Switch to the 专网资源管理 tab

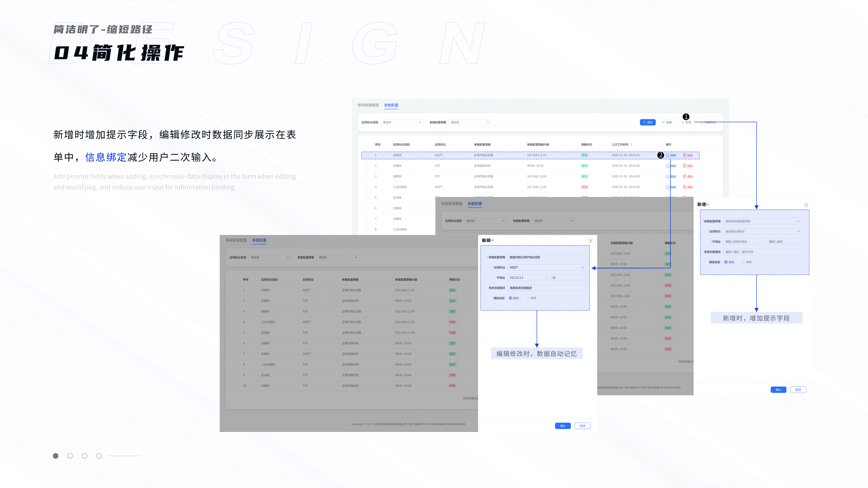[368, 105]
